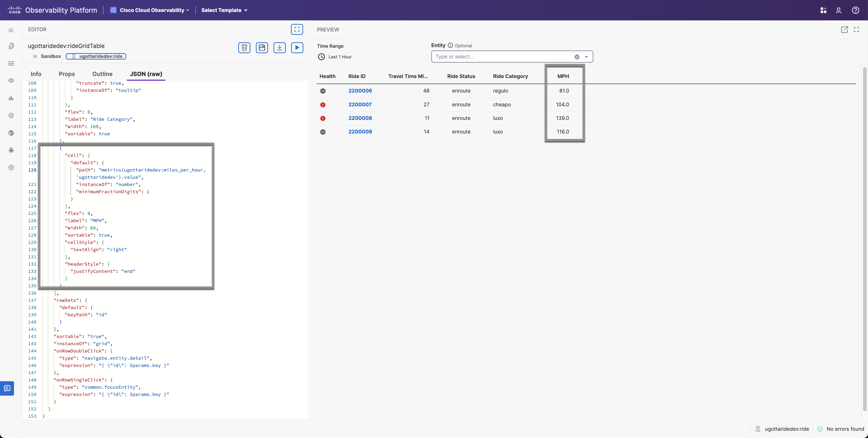Open user profile icon in header
This screenshot has width=868, height=438.
point(839,10)
